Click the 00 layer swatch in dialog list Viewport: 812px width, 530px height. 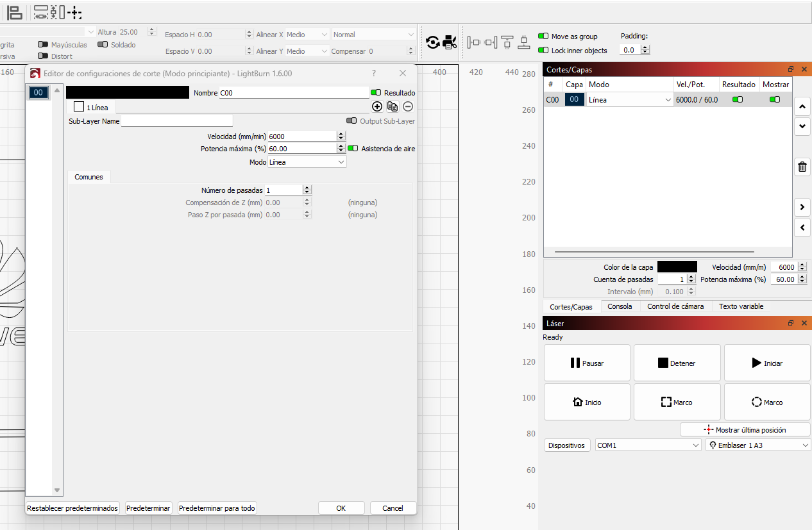[38, 92]
